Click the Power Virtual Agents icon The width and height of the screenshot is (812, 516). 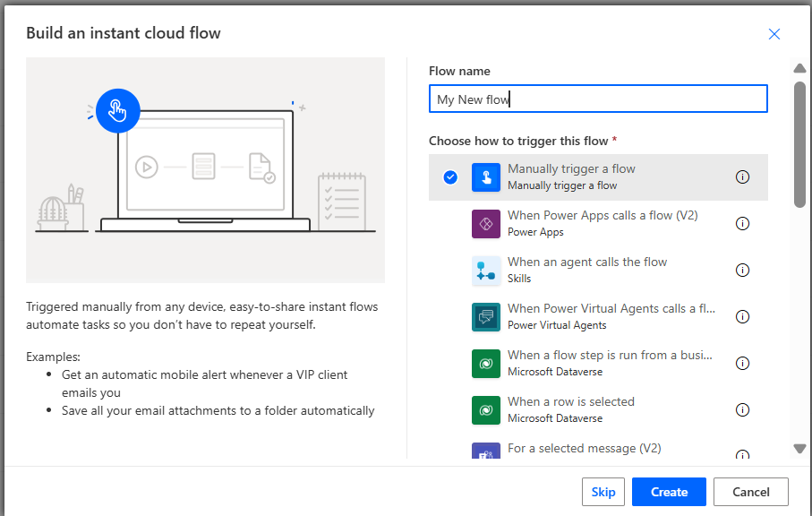click(x=486, y=317)
